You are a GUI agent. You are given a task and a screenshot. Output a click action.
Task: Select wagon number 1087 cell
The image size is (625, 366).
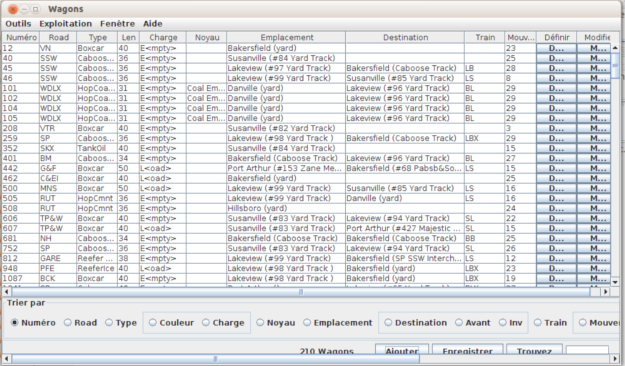(21, 278)
